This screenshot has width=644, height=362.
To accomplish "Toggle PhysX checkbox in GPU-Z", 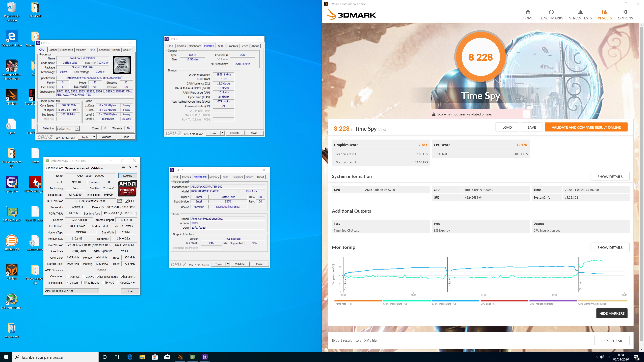I will coord(104,283).
